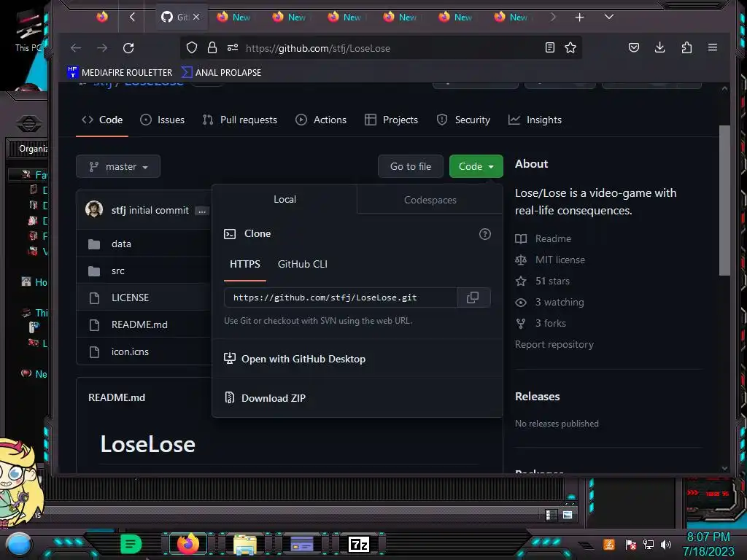Open site permissions icon in address bar
Viewport: 747px width, 560px height.
233,47
